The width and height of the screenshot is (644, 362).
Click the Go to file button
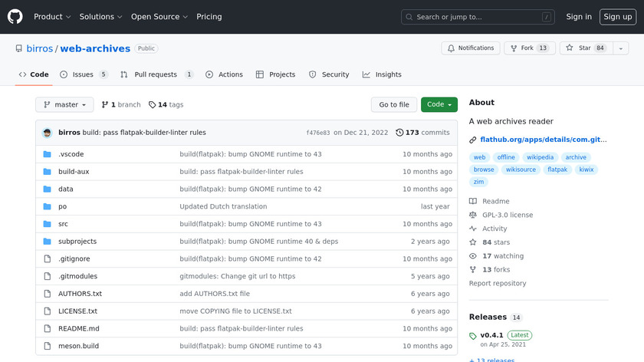pos(394,105)
